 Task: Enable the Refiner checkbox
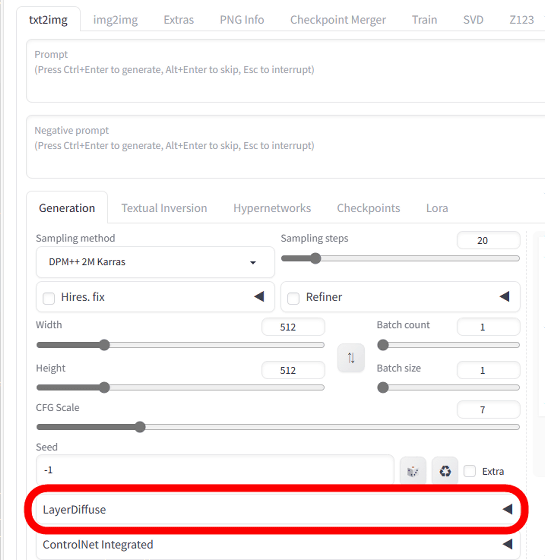[x=294, y=298]
